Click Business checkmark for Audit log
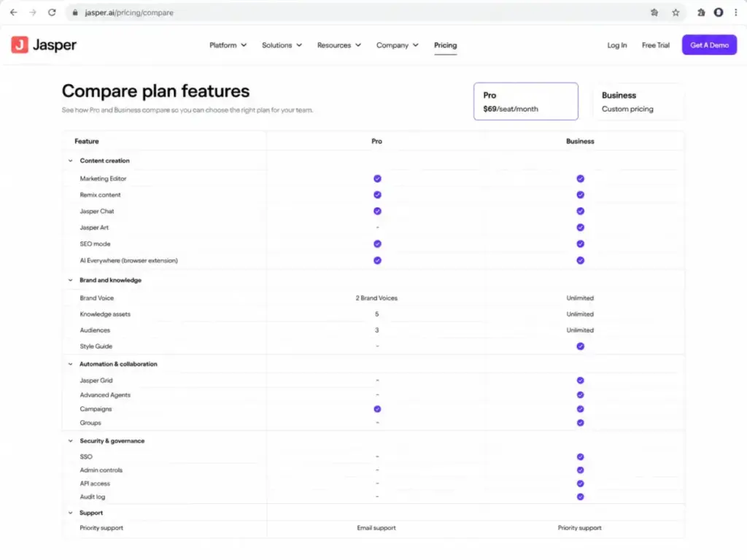The height and width of the screenshot is (560, 747). [x=580, y=497]
